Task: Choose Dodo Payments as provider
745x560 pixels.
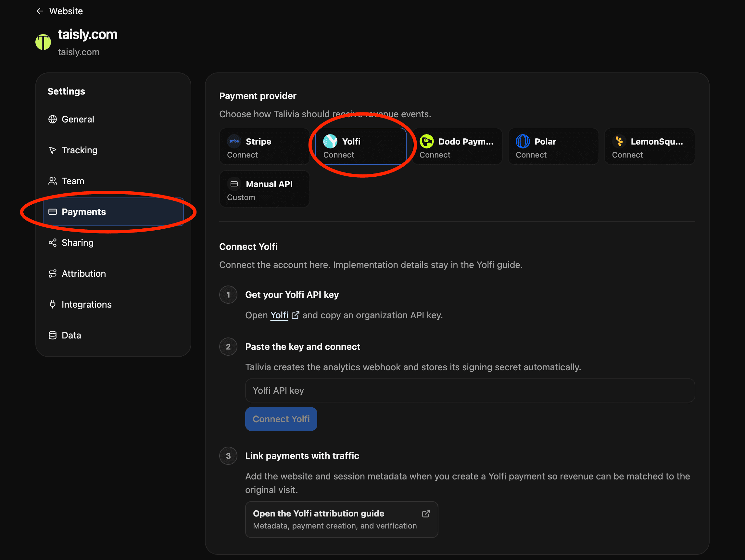Action: tap(457, 146)
